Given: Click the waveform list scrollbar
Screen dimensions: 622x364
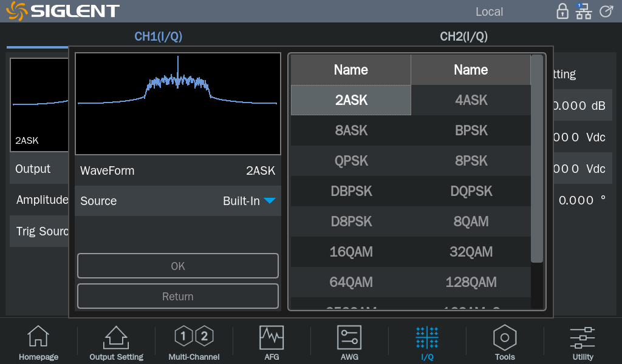Looking at the screenshot, I should tap(537, 159).
